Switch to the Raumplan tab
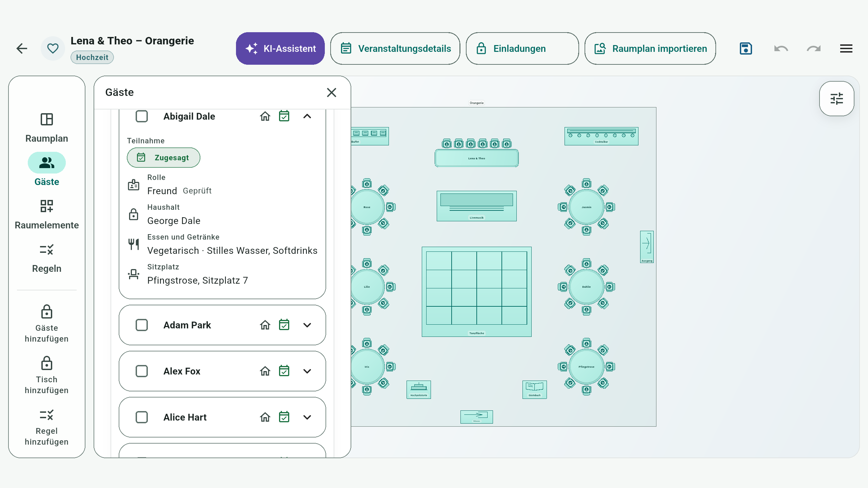Viewport: 868px width, 488px height. pos(47,127)
